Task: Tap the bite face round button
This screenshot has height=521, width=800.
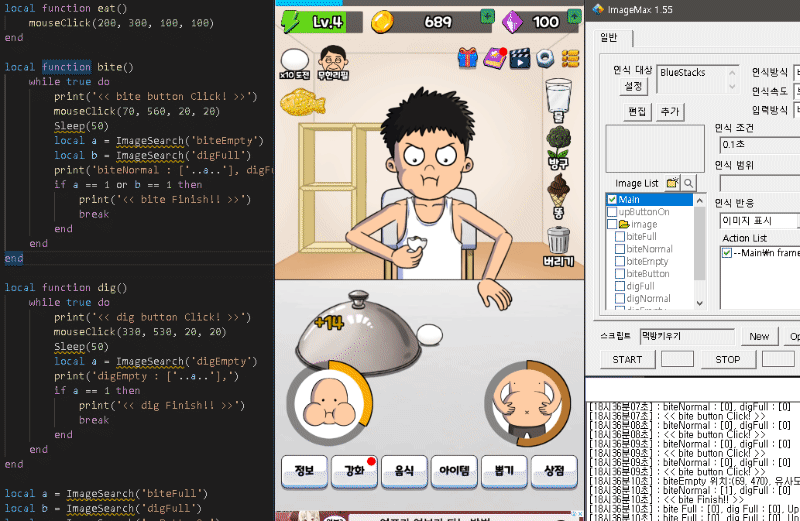Action: (x=330, y=403)
